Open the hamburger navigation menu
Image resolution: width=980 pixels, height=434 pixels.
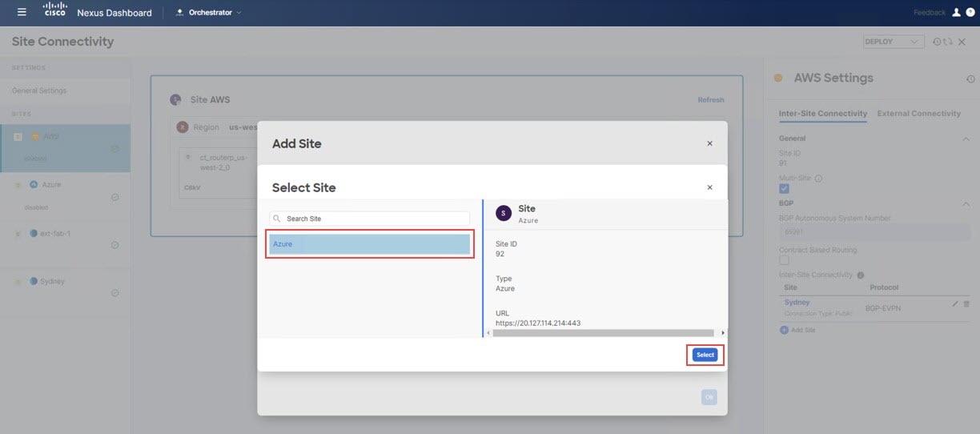(x=22, y=12)
